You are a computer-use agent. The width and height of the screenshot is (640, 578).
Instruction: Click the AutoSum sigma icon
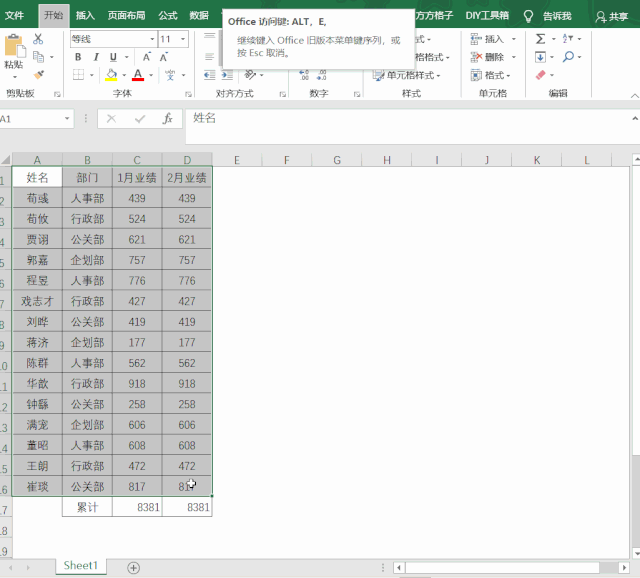click(x=540, y=39)
